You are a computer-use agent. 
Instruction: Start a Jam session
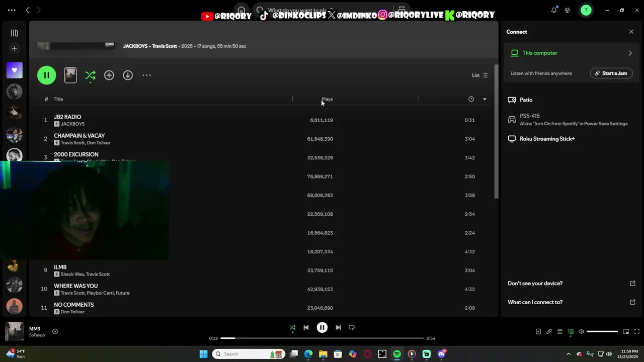[611, 73]
